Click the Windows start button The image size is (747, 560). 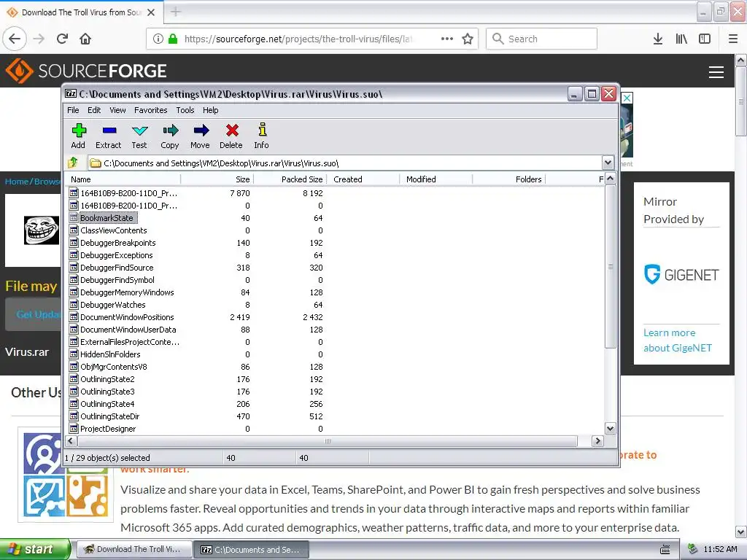click(x=35, y=549)
